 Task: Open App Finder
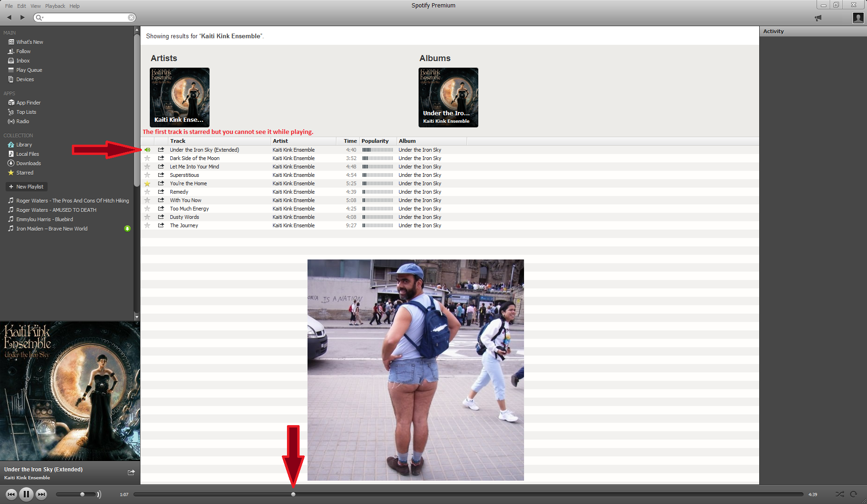pos(28,103)
